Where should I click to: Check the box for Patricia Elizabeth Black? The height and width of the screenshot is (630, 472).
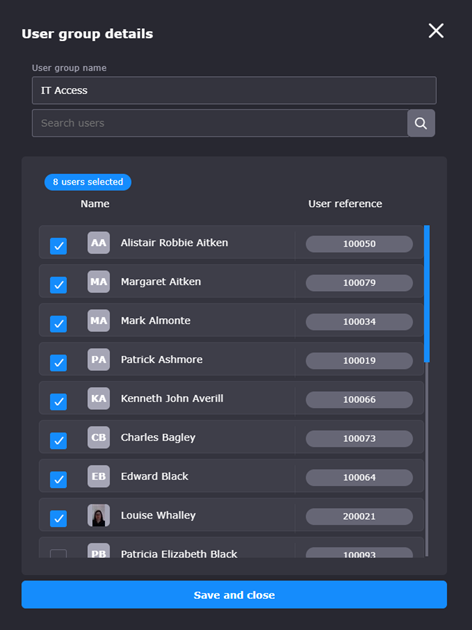tap(58, 553)
